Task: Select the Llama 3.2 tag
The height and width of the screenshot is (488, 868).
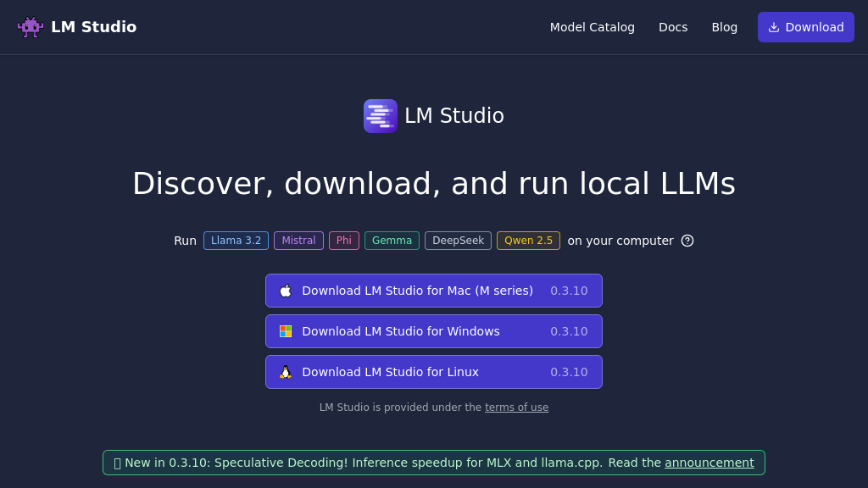Action: [236, 241]
